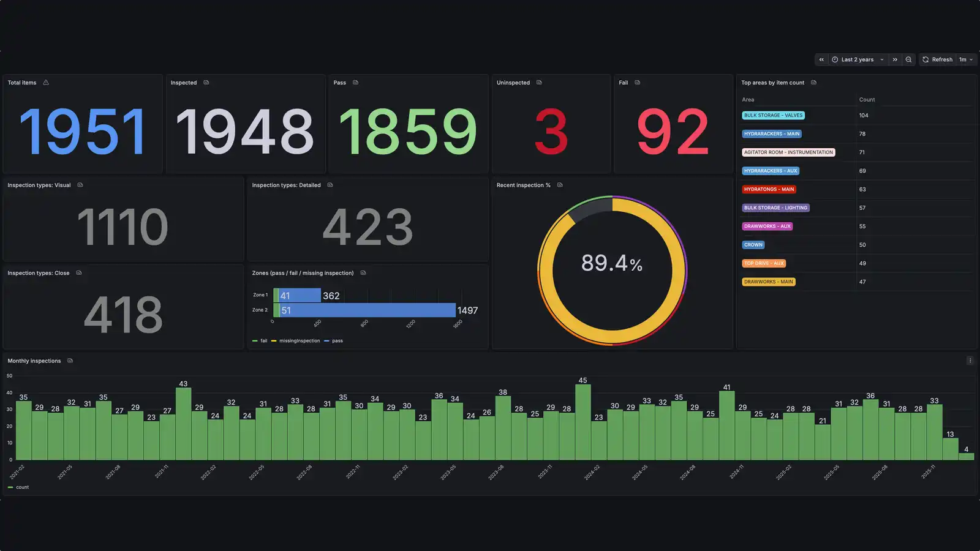Image resolution: width=980 pixels, height=551 pixels.
Task: Click the refresh icon next to Refresh label
Action: coord(927,59)
